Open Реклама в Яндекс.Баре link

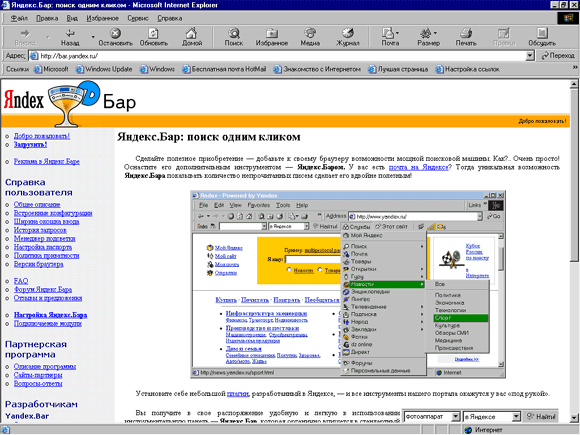coord(47,162)
